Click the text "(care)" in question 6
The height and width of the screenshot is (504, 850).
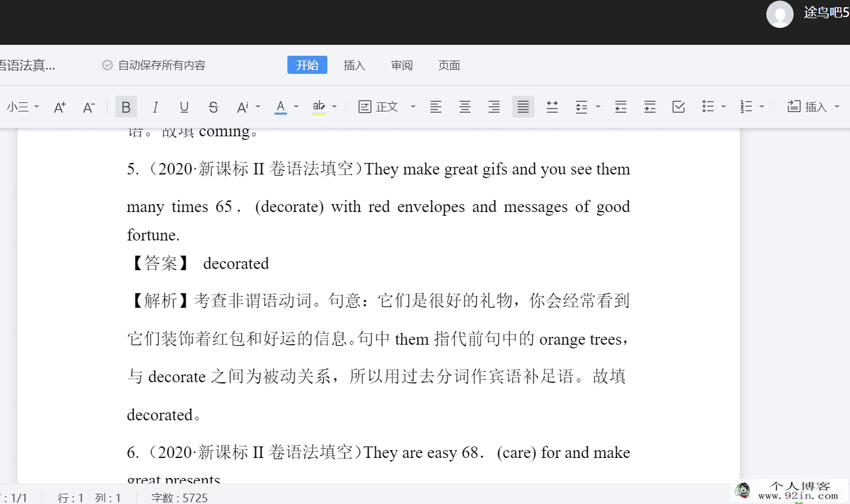(517, 453)
